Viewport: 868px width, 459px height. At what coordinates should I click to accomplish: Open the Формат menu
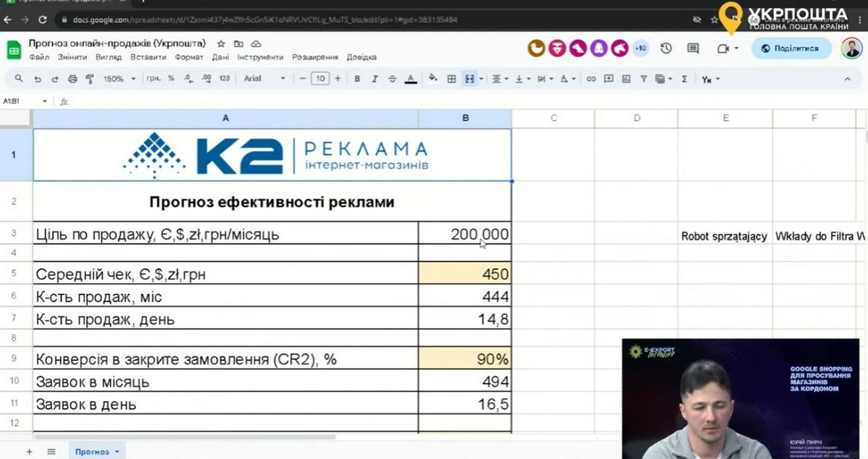tap(189, 57)
